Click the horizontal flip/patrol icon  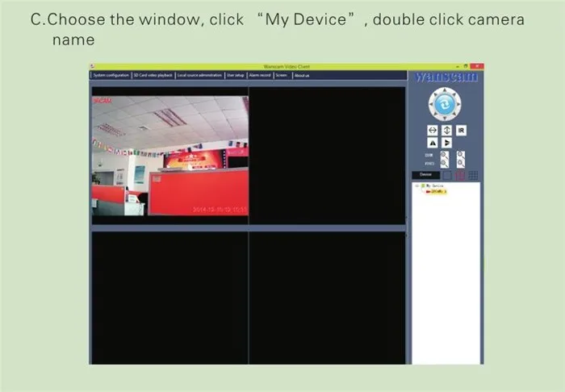433,131
